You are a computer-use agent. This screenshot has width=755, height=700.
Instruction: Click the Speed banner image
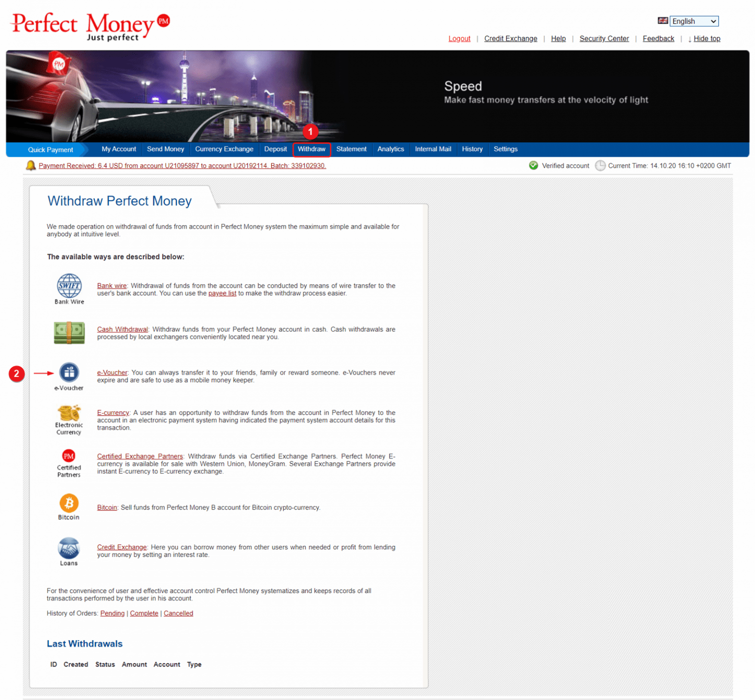[377, 96]
